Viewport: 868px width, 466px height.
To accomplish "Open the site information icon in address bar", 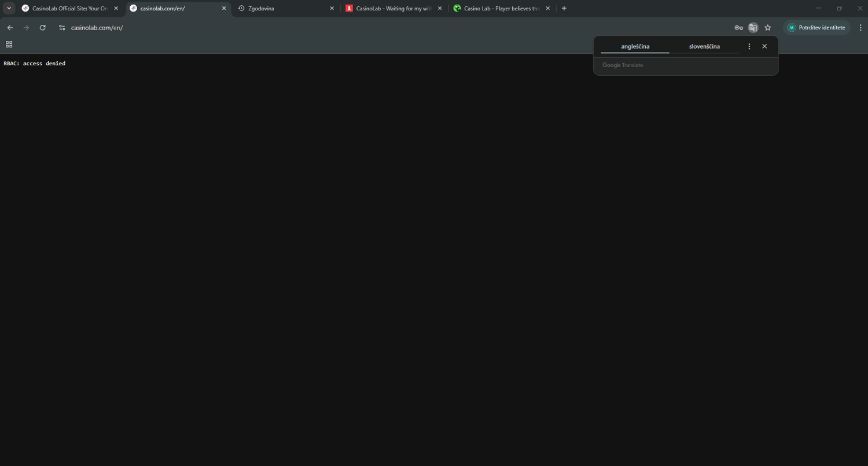I will click(x=62, y=28).
